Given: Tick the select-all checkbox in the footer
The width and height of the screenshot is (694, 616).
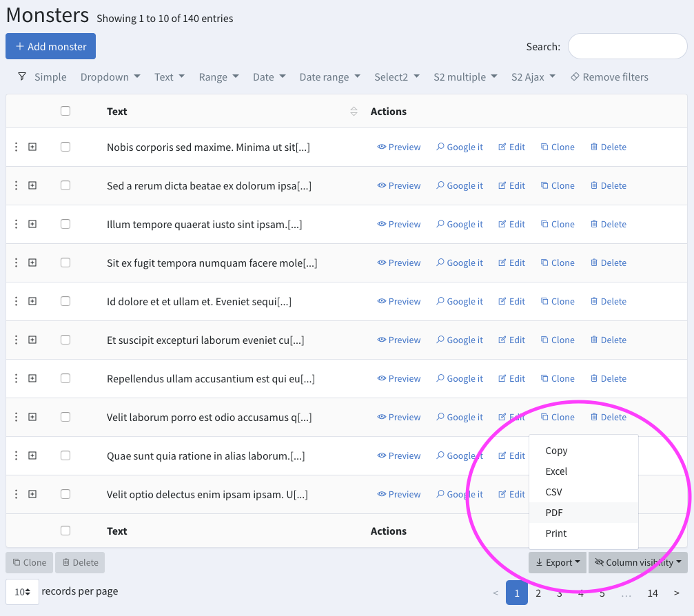Looking at the screenshot, I should (65, 530).
